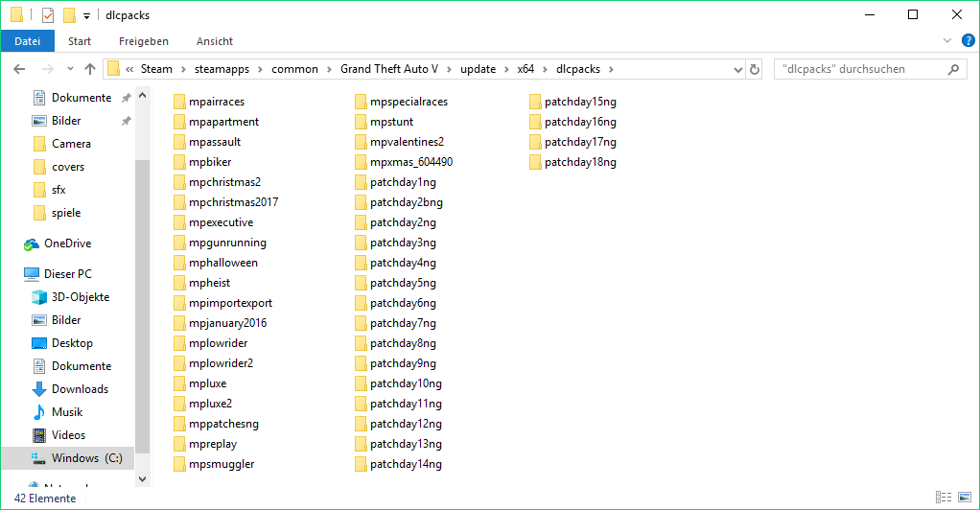The width and height of the screenshot is (980, 510).
Task: Click the x64 breadcrumb
Action: click(525, 69)
